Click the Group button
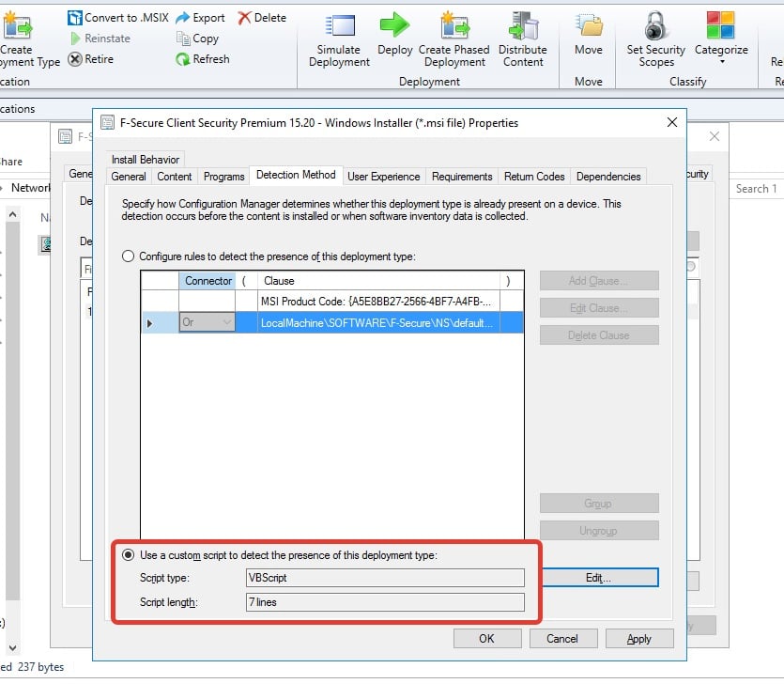Screen dimensions: 784x699 [x=599, y=504]
